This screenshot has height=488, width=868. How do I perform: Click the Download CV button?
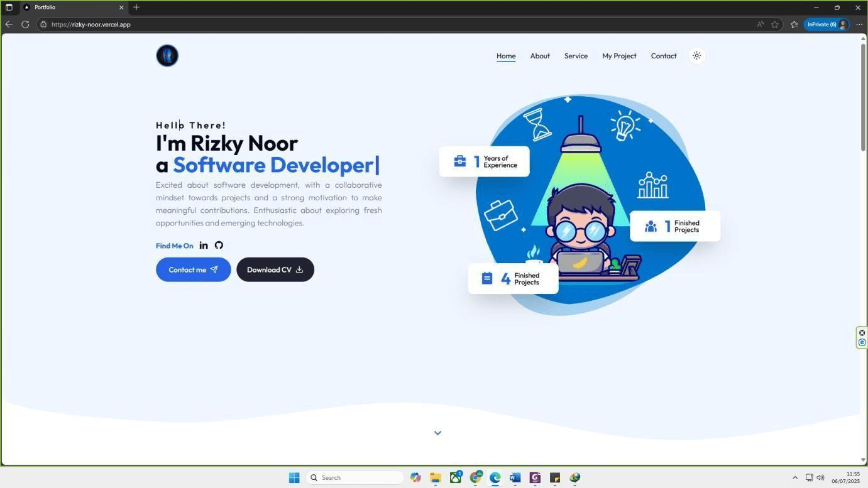(x=275, y=269)
